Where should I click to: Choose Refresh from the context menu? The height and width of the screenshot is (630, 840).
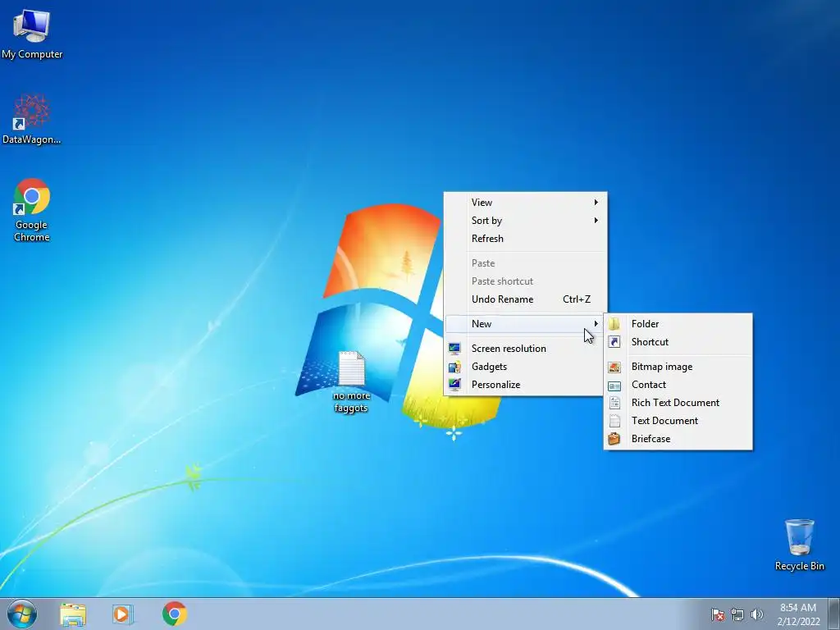point(526,239)
